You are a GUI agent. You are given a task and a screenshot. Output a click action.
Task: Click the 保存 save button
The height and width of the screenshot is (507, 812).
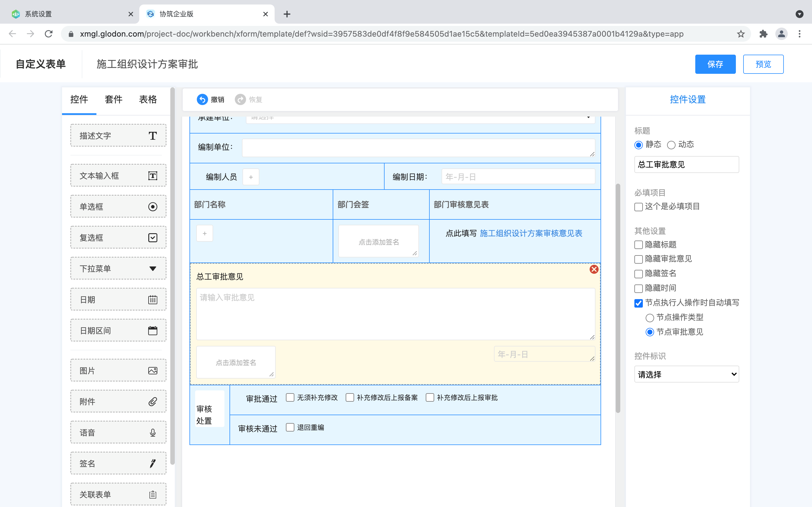(x=715, y=64)
